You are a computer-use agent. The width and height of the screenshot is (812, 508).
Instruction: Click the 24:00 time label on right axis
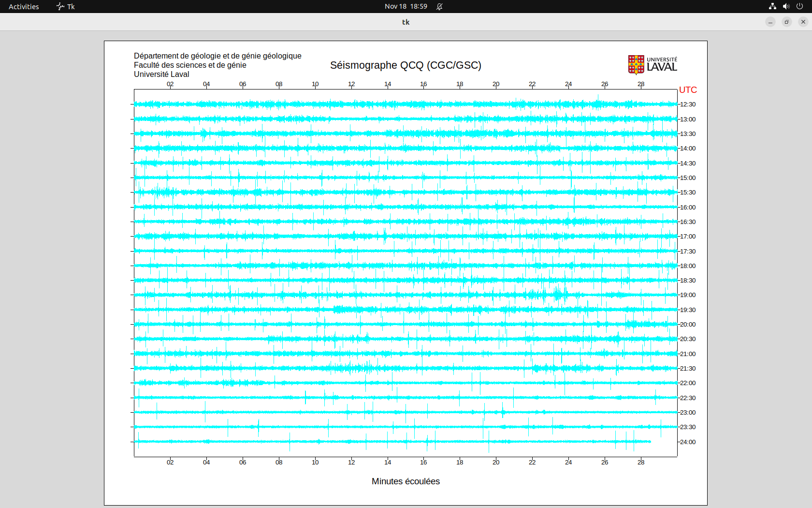coord(688,442)
